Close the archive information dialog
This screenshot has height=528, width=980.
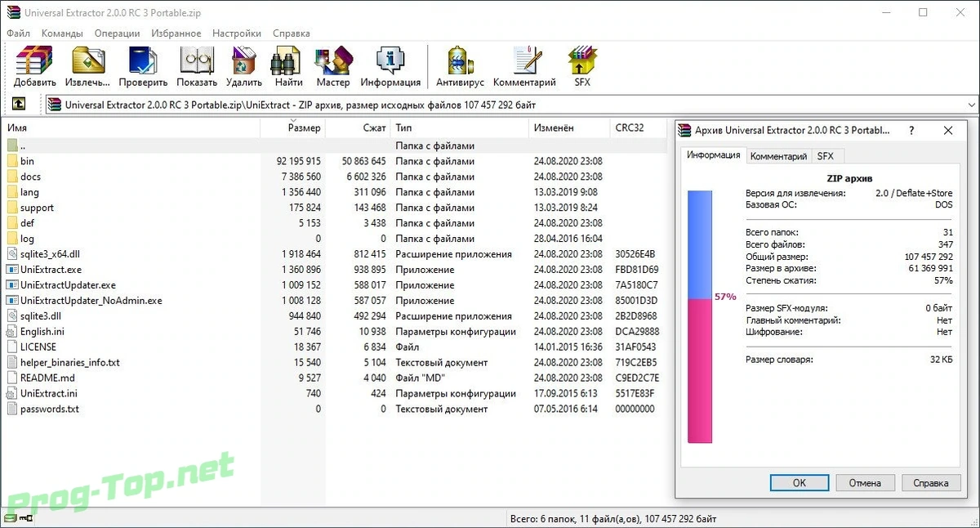947,131
